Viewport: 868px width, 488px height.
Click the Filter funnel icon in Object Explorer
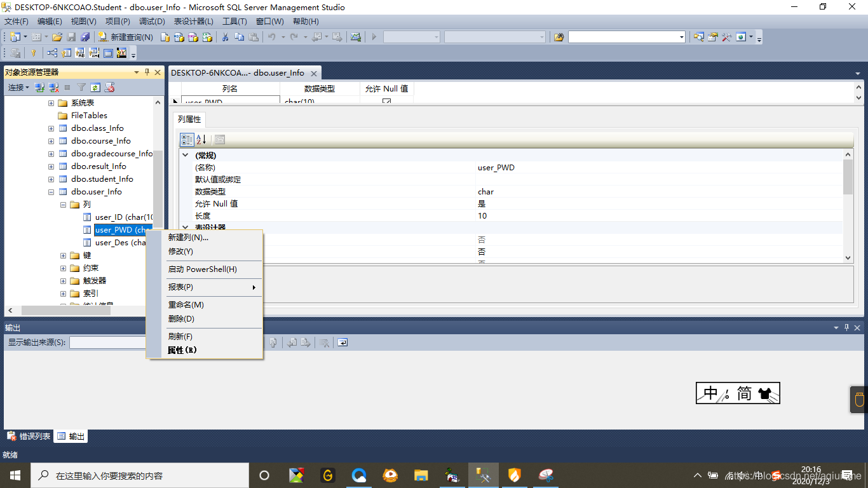click(81, 88)
